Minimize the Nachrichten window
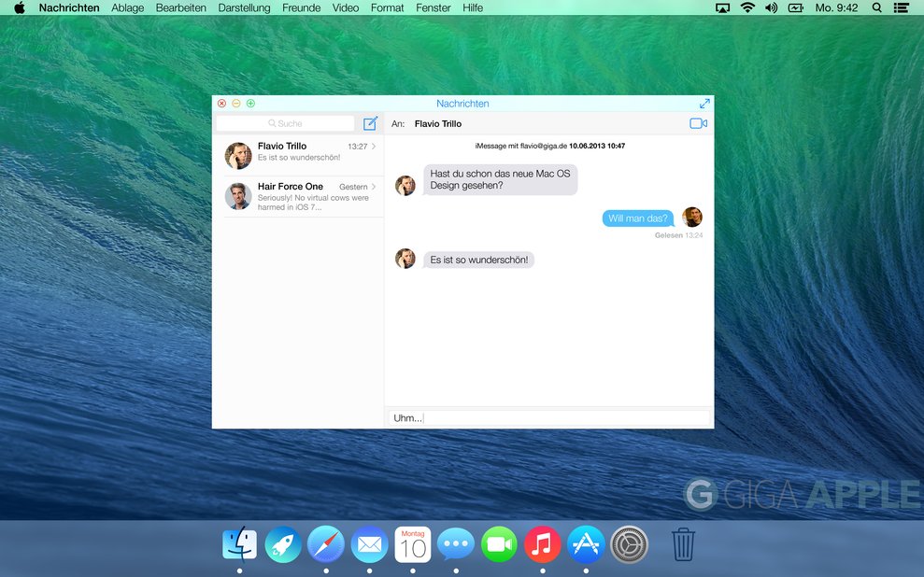 tap(236, 104)
